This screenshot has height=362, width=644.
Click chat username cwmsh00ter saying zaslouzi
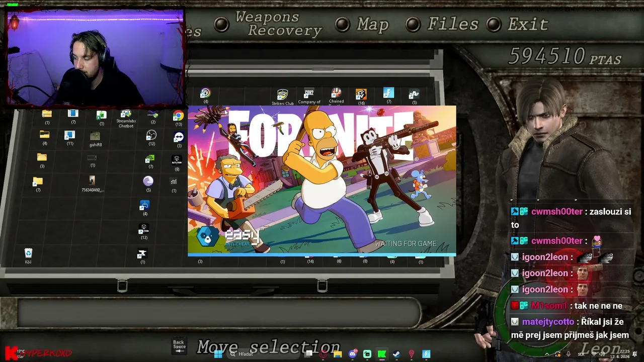point(557,212)
